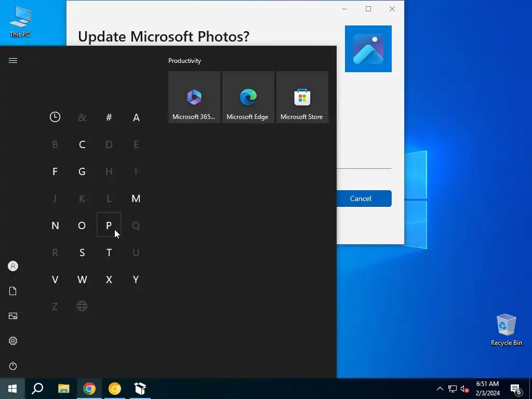532x399 pixels.
Task: Jump to apps starting with G
Action: [x=82, y=171]
